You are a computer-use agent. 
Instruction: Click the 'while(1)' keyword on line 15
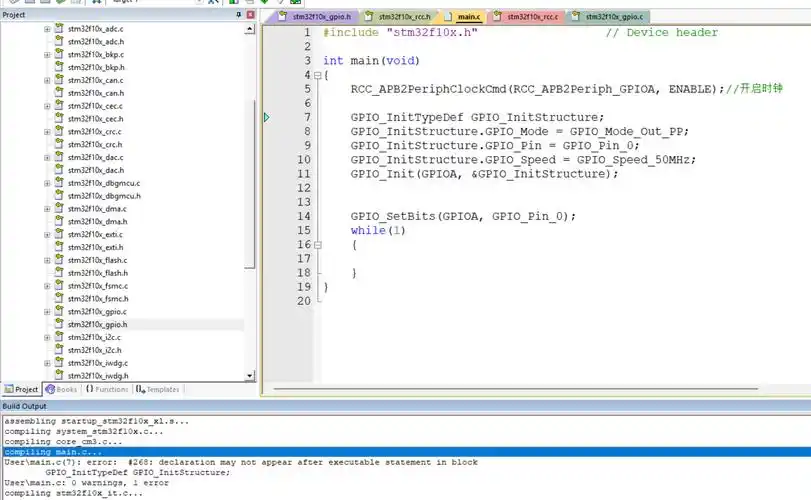(378, 231)
